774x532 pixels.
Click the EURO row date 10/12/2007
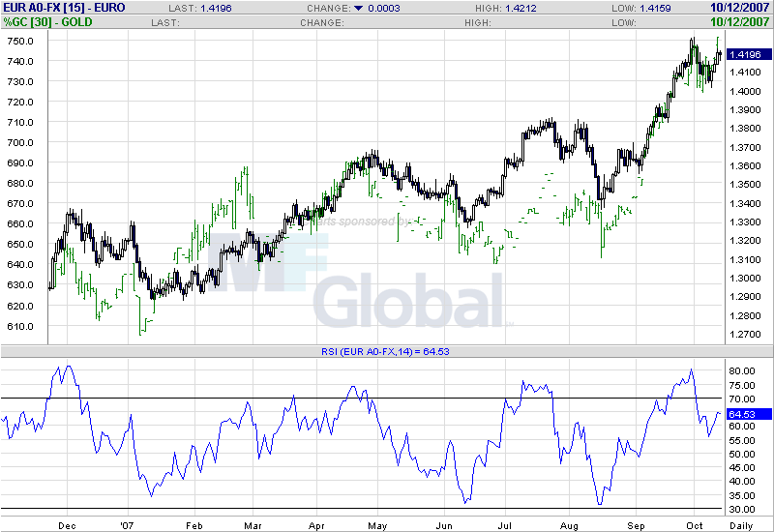(x=739, y=8)
